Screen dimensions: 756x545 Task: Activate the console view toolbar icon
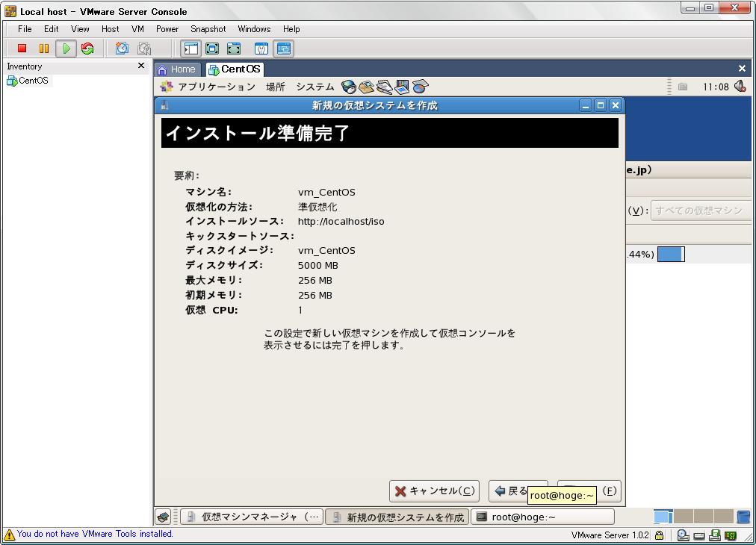click(x=284, y=49)
